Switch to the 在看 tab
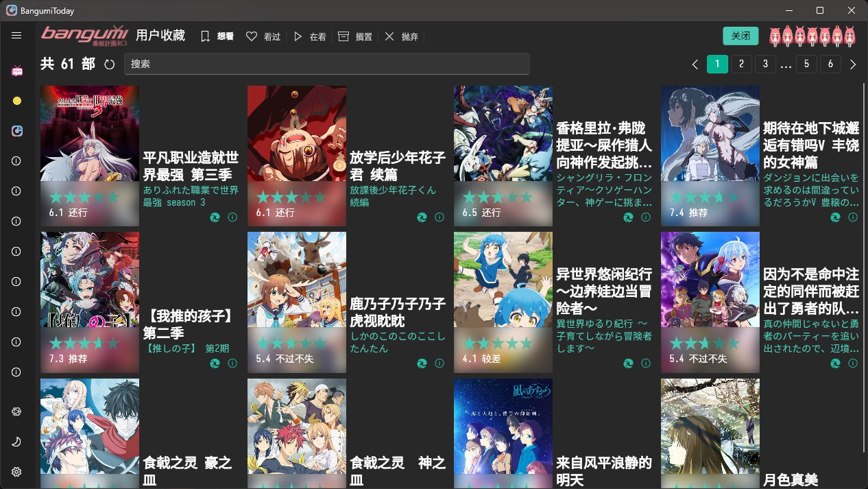This screenshot has width=868, height=489. (309, 36)
